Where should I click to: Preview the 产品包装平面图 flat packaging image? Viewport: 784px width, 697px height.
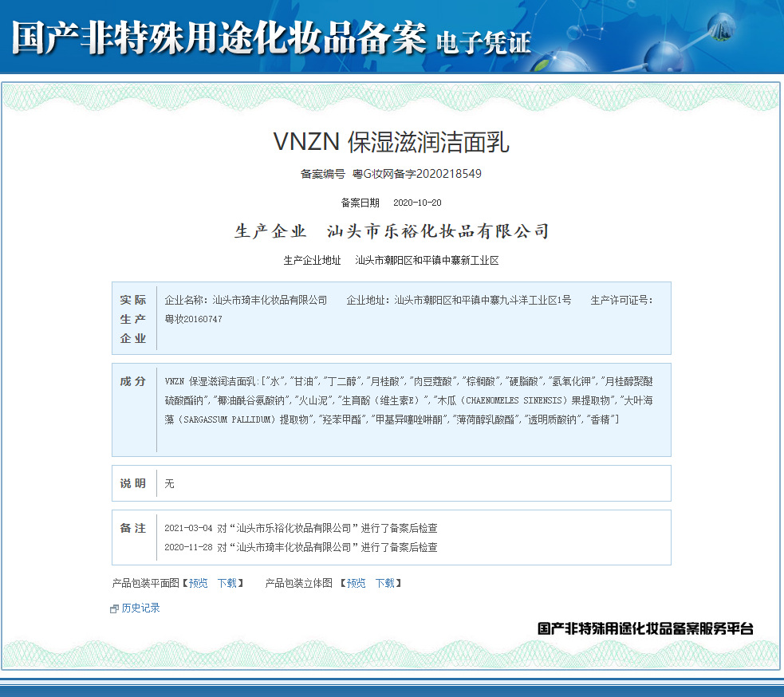198,583
